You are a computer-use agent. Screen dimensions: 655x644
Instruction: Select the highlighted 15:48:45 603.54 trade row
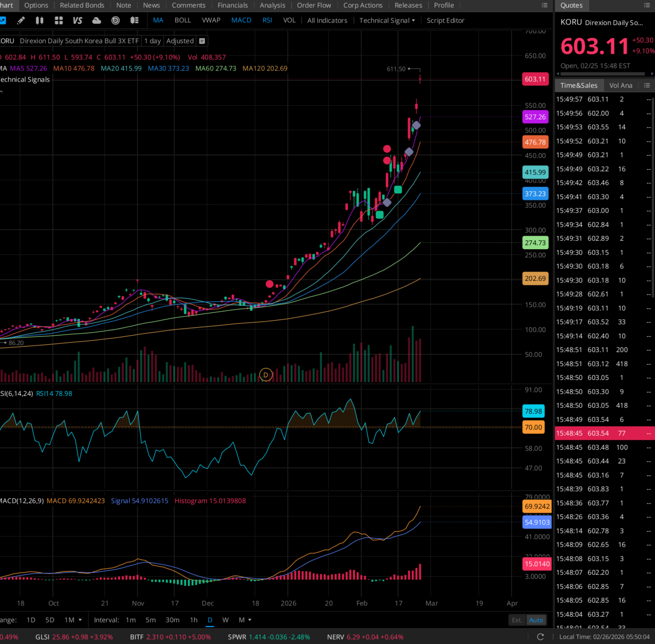605,433
